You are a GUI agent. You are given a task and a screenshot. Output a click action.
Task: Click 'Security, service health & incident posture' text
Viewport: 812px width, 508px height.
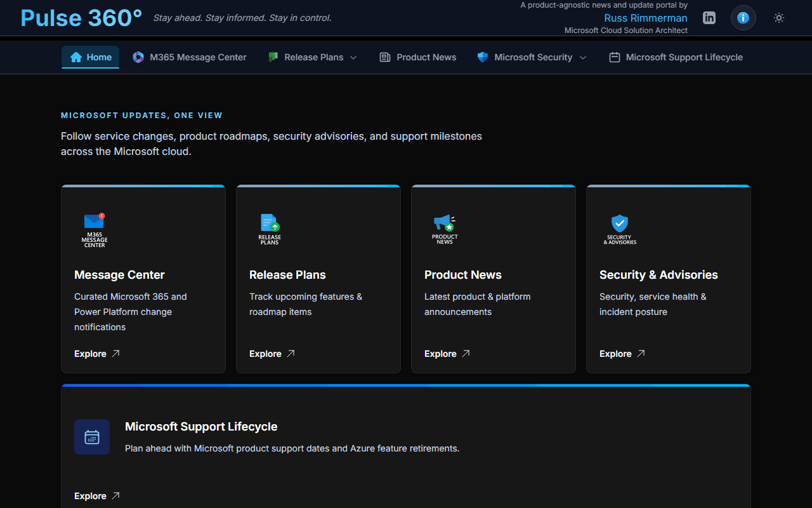653,304
